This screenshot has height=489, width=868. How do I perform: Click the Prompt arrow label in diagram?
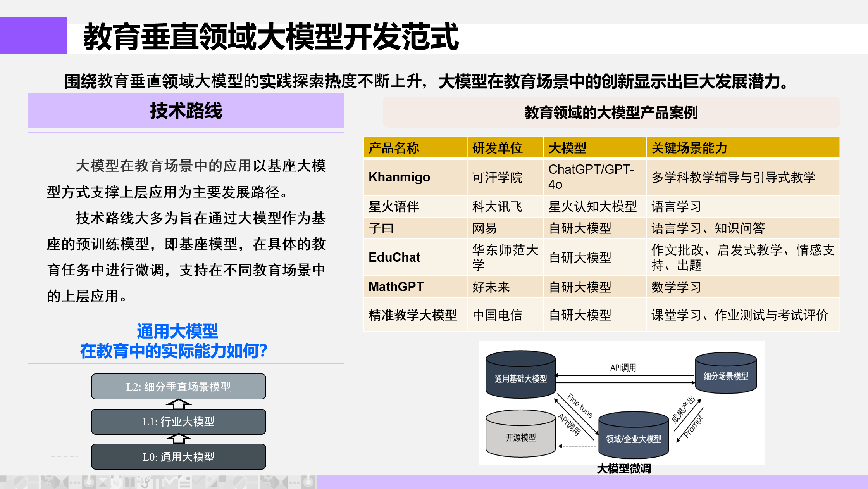[x=693, y=426]
